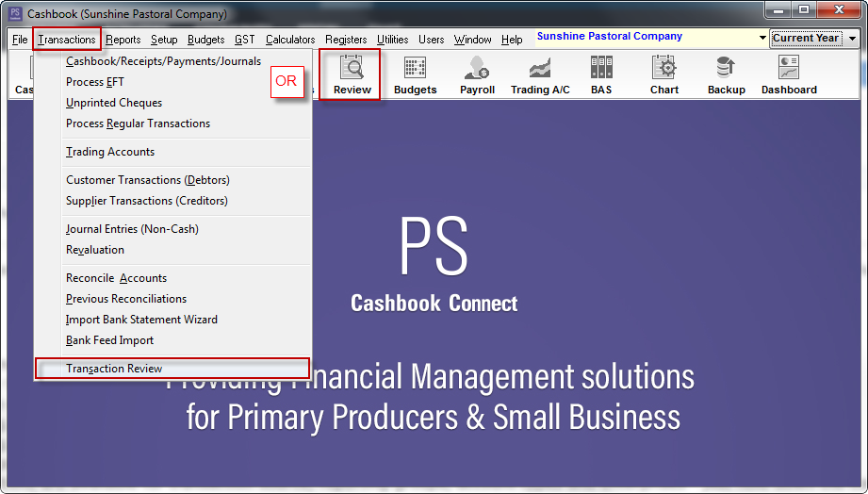Minimize the Cashbook window

point(778,10)
